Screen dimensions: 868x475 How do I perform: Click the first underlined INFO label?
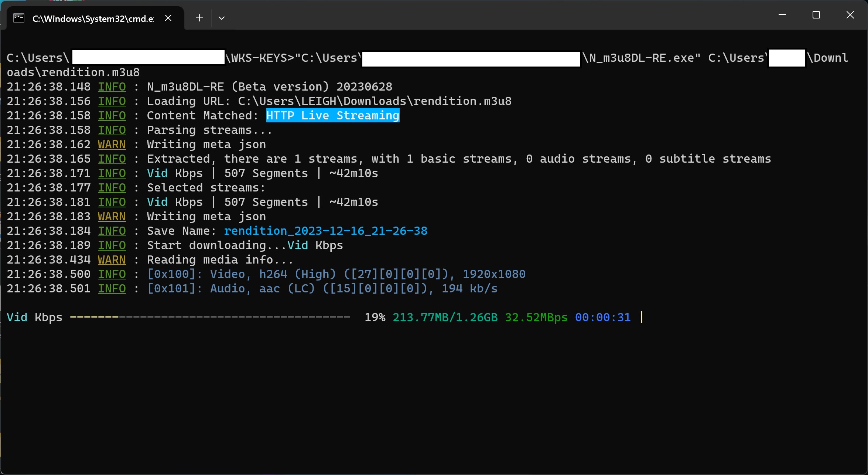112,87
